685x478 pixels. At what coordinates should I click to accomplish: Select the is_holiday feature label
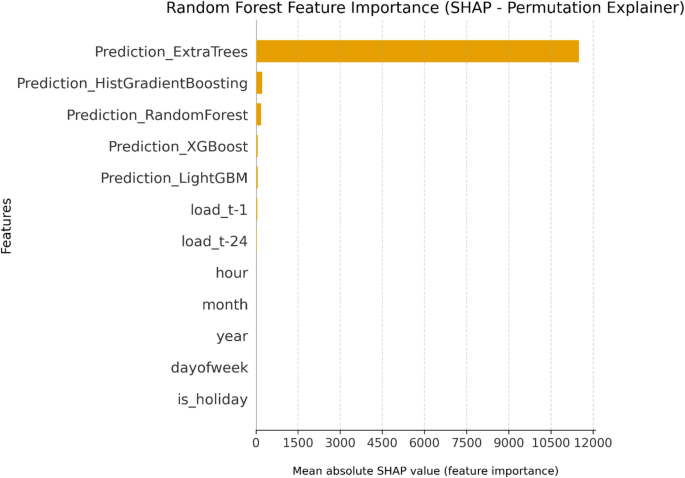(212, 400)
